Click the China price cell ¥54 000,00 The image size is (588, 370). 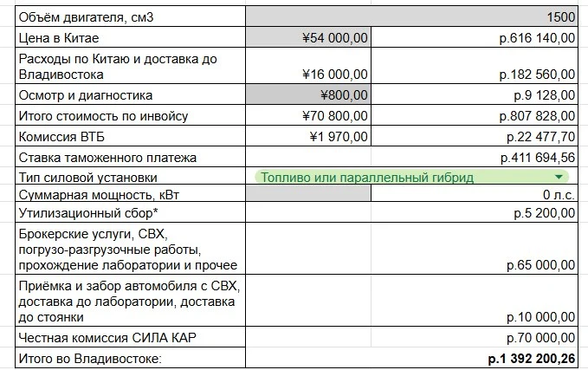(x=308, y=37)
